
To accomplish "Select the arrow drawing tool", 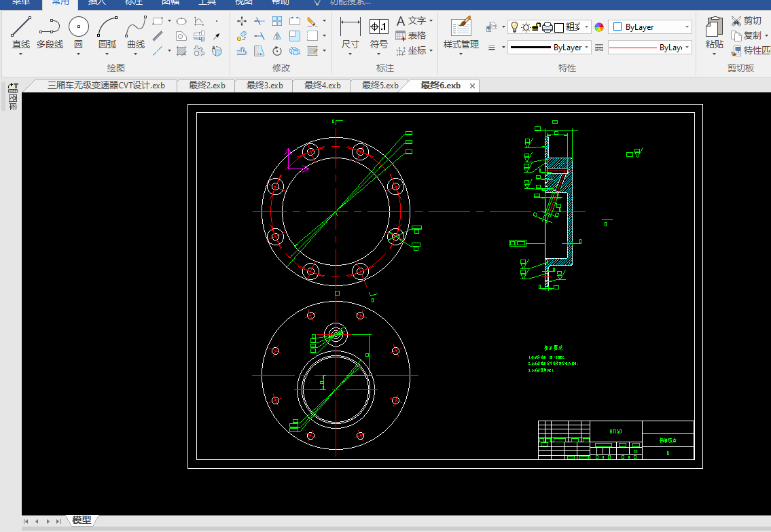I will tap(216, 36).
